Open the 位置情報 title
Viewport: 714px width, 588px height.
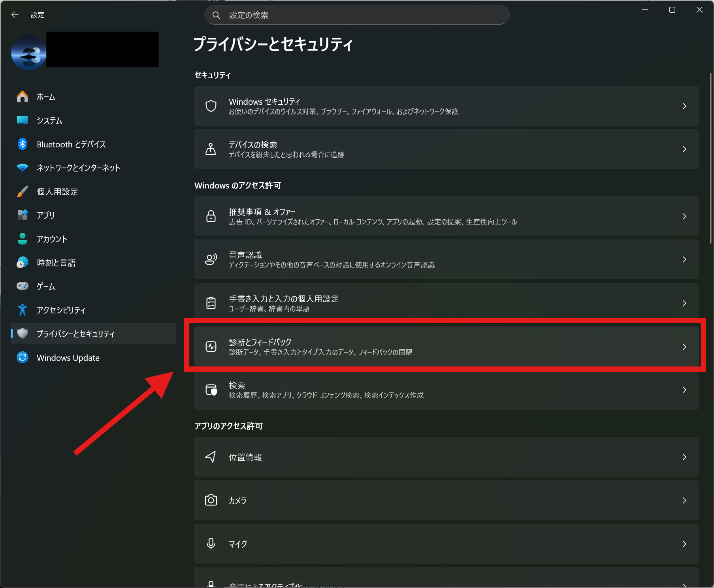(x=245, y=457)
